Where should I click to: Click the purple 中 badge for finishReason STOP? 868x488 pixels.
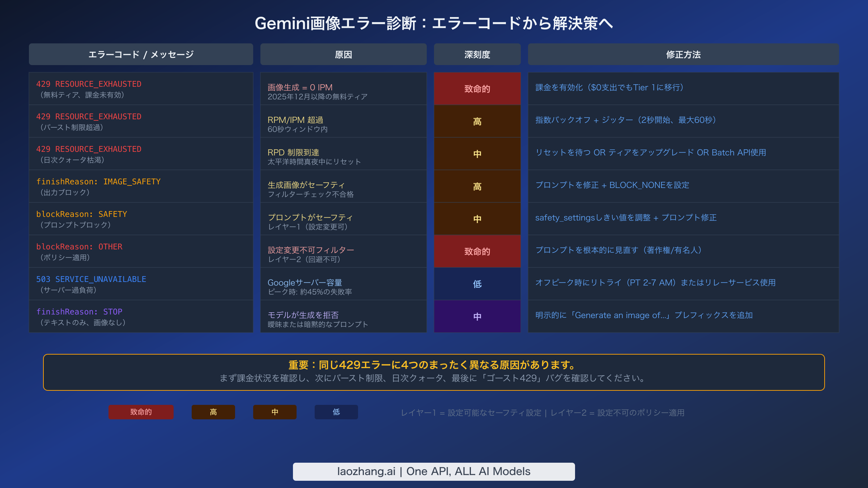(477, 316)
